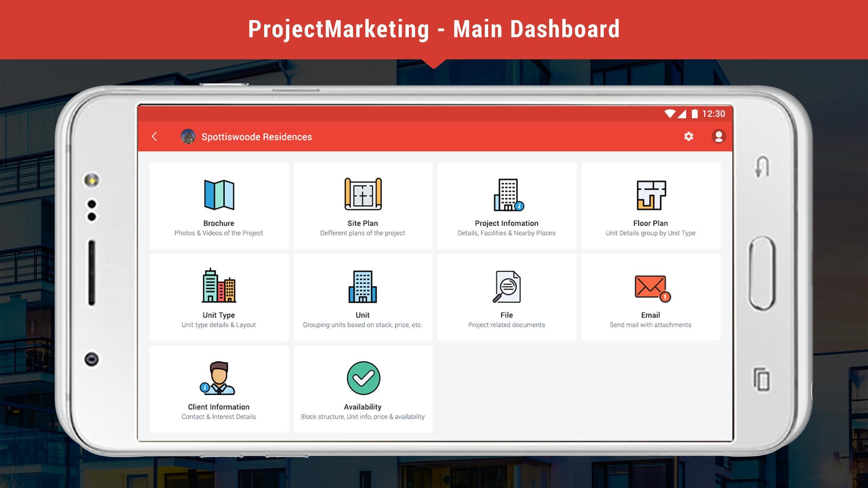Open the Unit Type buildings icon
Screen dimensions: 868x488
[x=219, y=286]
